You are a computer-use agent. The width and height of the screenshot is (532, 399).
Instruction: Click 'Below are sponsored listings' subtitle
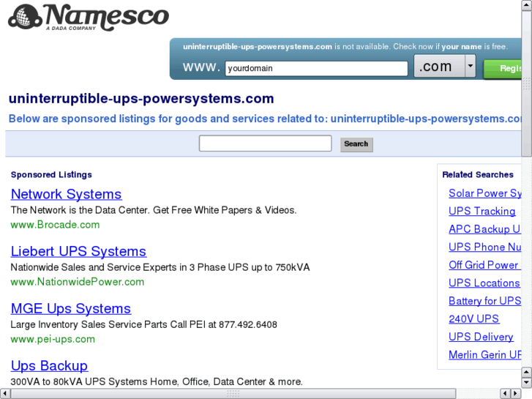pyautogui.click(x=265, y=119)
